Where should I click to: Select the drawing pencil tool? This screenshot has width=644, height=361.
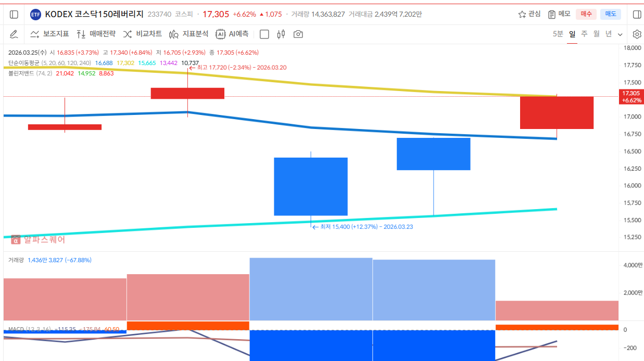14,34
